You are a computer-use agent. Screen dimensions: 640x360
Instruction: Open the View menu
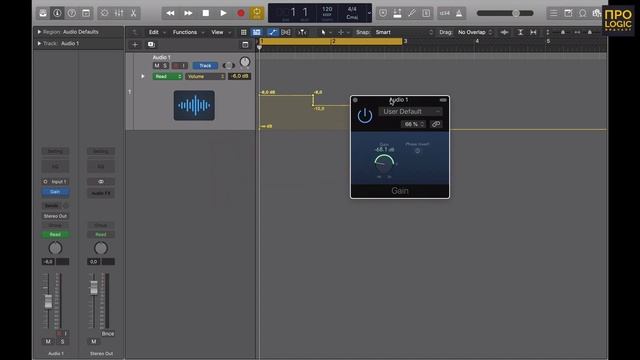[217, 32]
